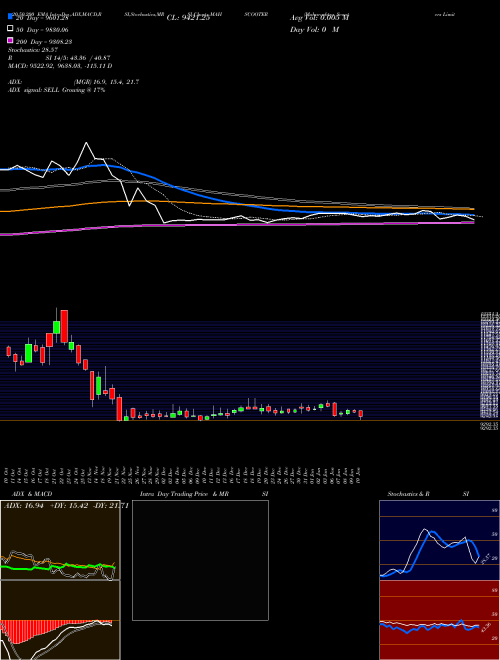
Task: Click the ADX (MGR) values line
Action: tap(74, 82)
